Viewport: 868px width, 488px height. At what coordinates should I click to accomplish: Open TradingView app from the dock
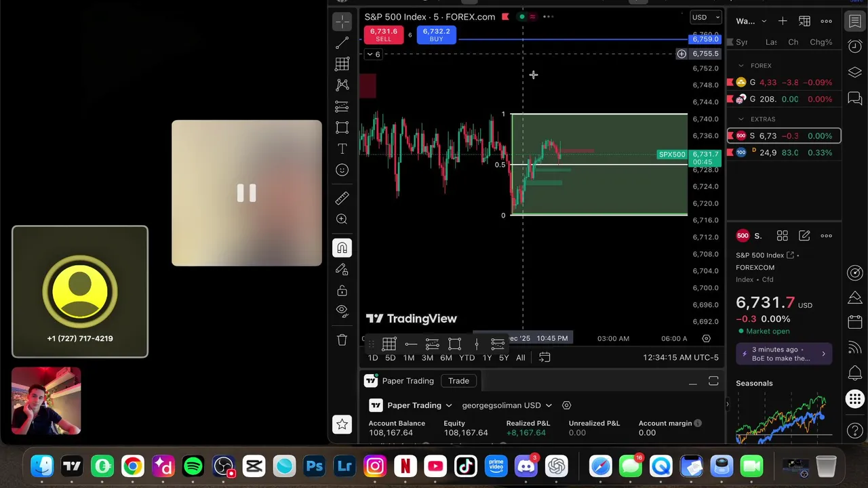tap(72, 466)
